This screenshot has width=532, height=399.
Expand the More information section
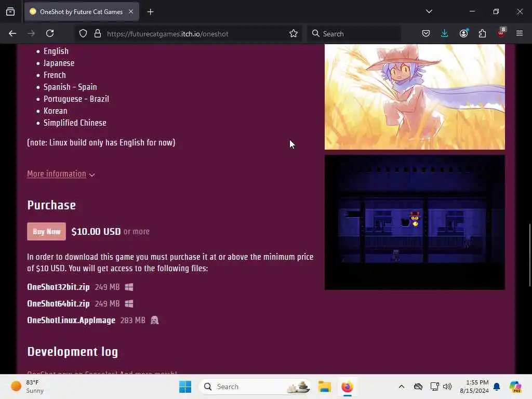pos(61,174)
